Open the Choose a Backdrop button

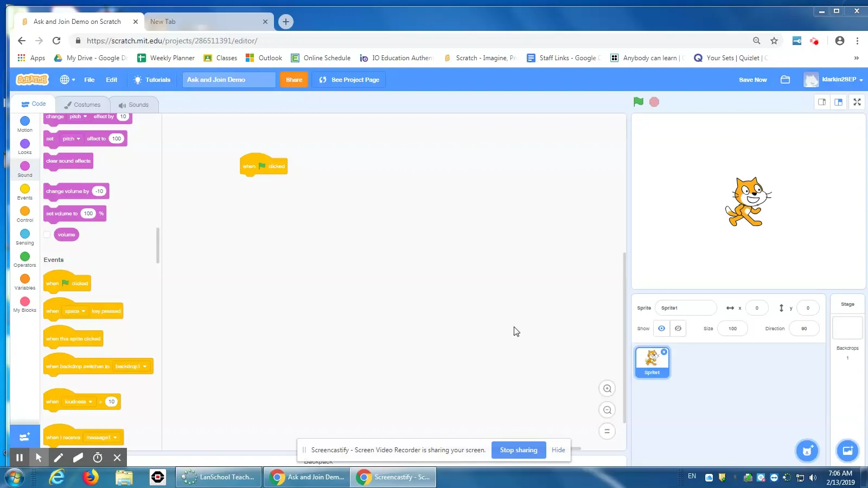tap(847, 451)
